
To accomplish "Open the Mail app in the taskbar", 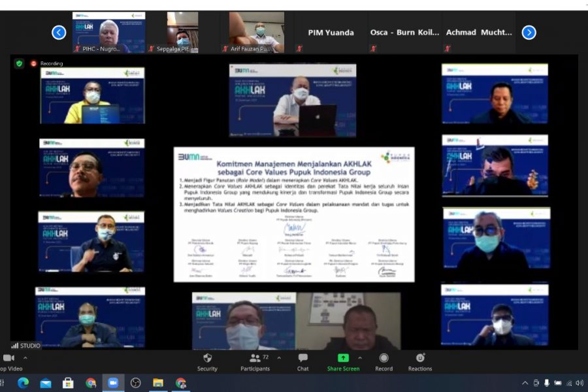I will click(x=46, y=383).
